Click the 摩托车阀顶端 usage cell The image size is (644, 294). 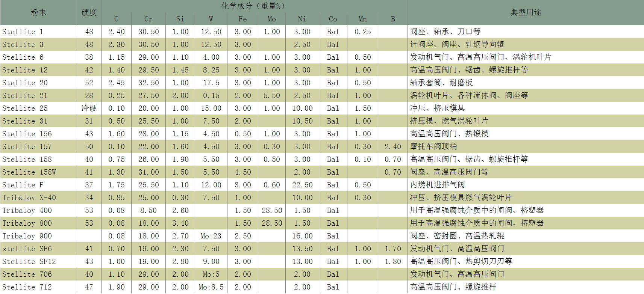click(x=433, y=147)
